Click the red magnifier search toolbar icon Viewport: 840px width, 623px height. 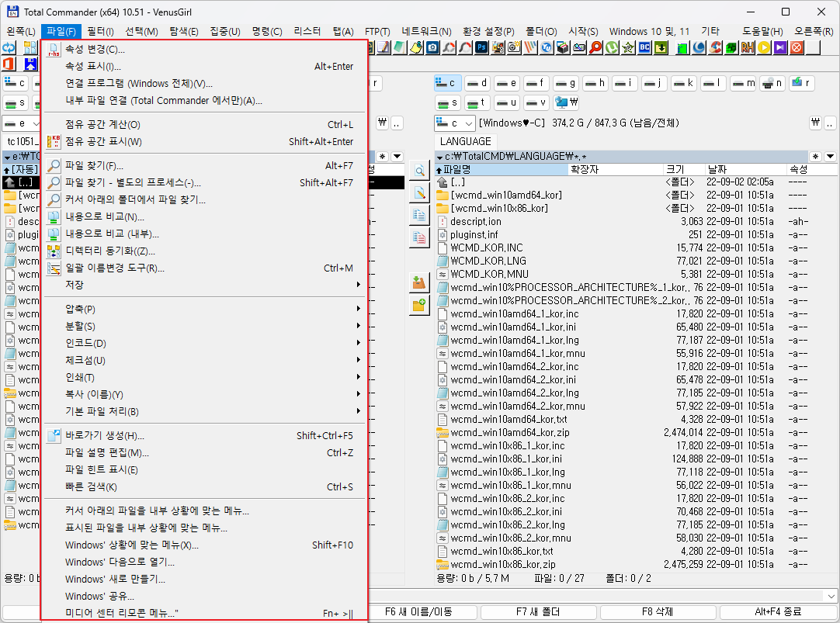pos(595,47)
